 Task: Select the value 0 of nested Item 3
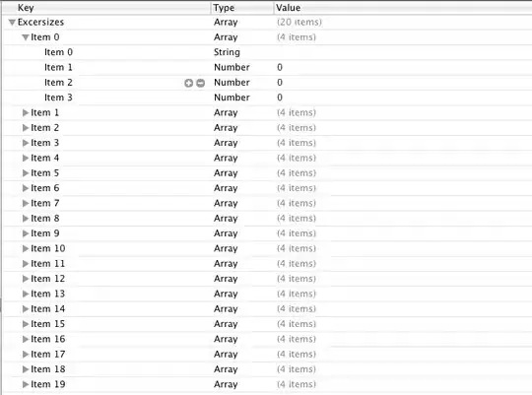coord(280,98)
